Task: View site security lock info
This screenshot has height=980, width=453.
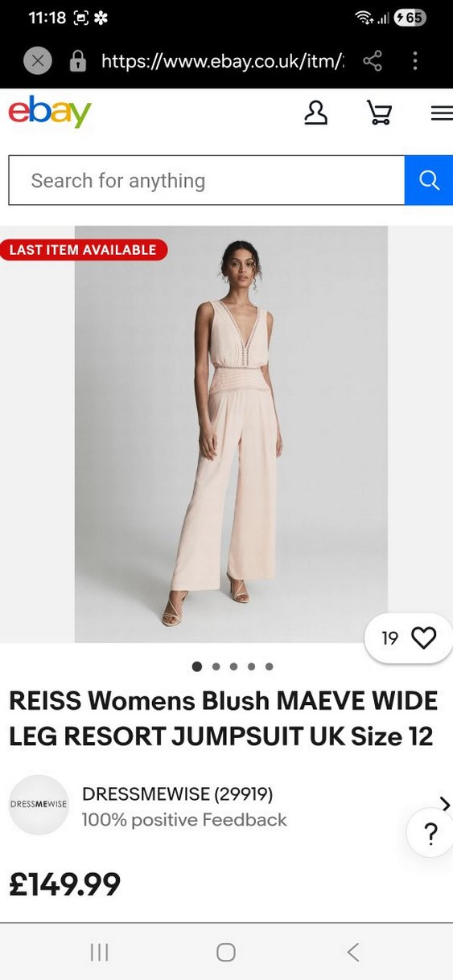Action: pos(78,61)
